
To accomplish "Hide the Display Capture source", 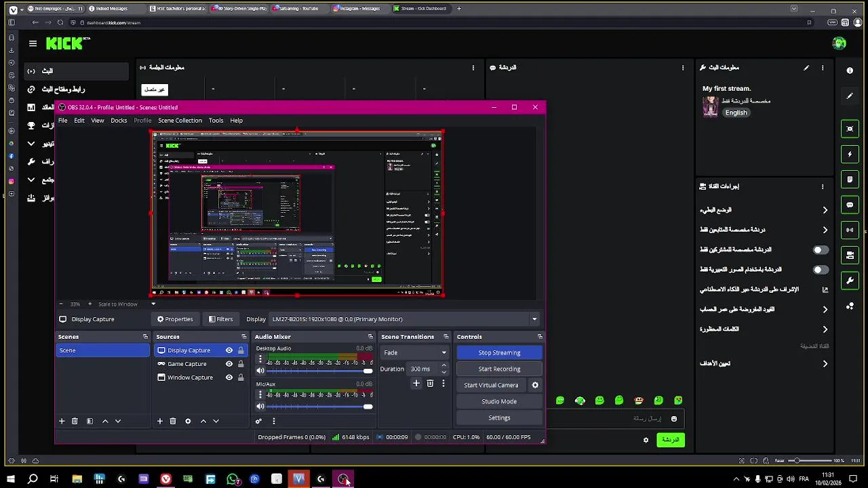I will click(229, 350).
